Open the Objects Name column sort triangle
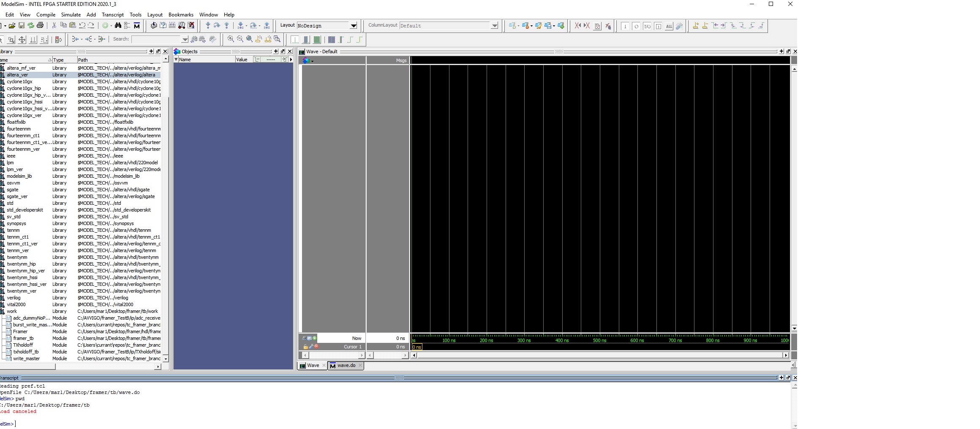This screenshot has width=980, height=429. (176, 60)
